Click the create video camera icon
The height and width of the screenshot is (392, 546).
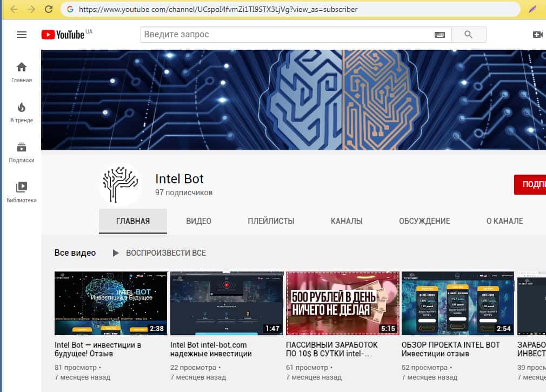coord(537,35)
